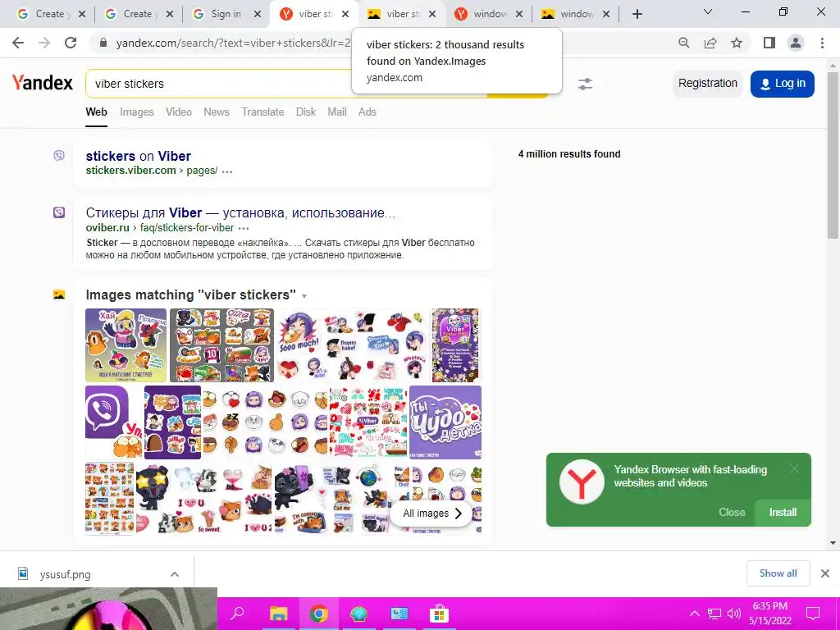The width and height of the screenshot is (840, 630).
Task: Open a new browser tab
Action: coord(637,15)
